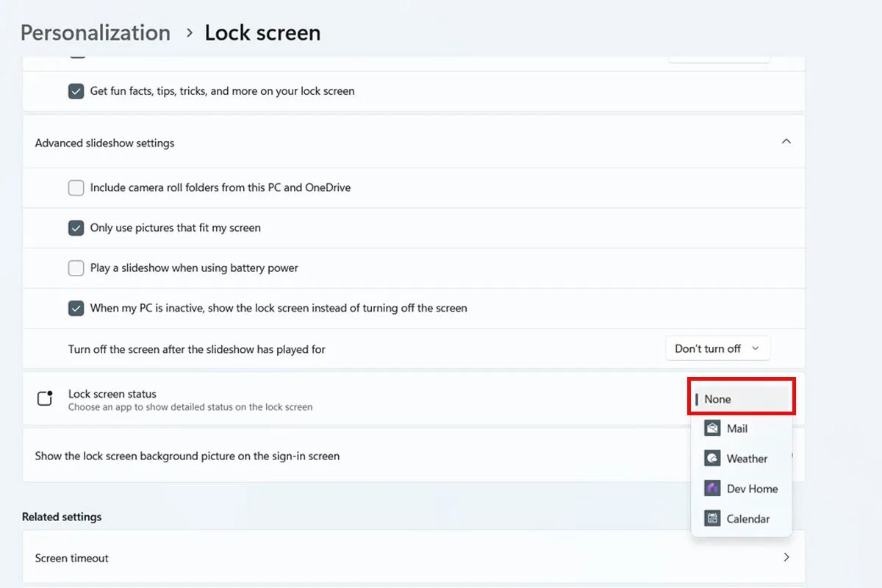Viewport: 882px width, 588px height.
Task: Click the Weather app icon in dropdown
Action: click(x=711, y=459)
